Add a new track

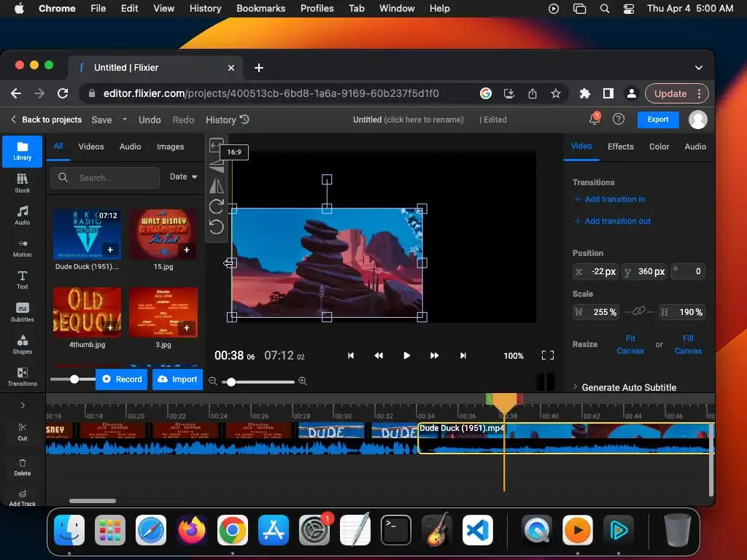(x=22, y=498)
